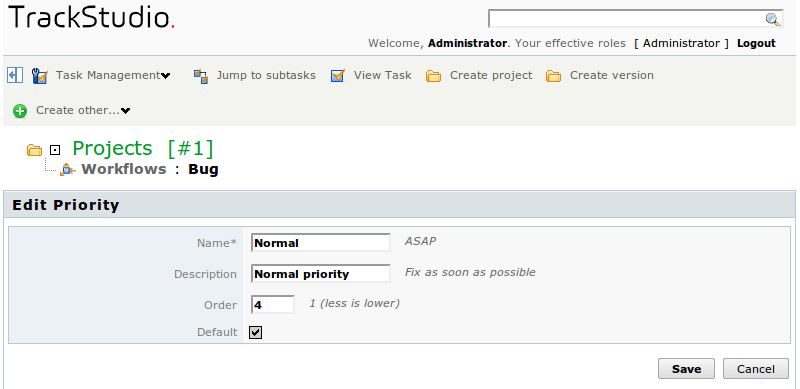Viewport: 800px width, 389px height.
Task: Click the Logout link
Action: point(756,43)
